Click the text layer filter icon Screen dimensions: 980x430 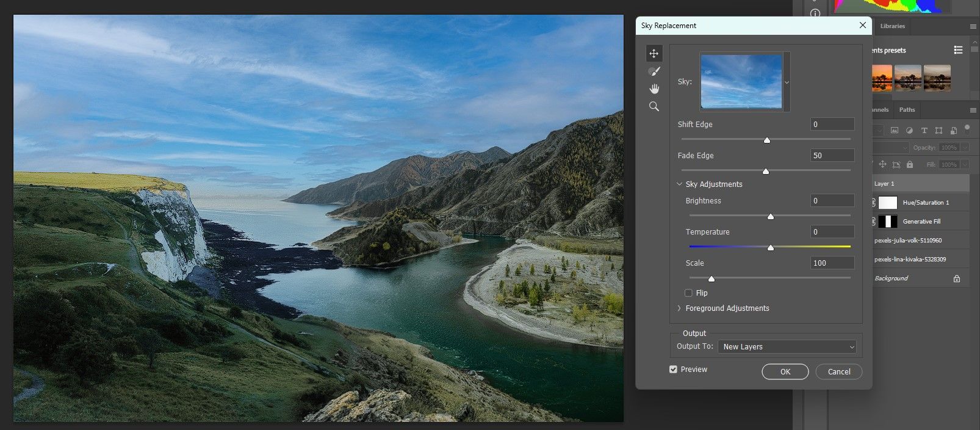(x=924, y=131)
